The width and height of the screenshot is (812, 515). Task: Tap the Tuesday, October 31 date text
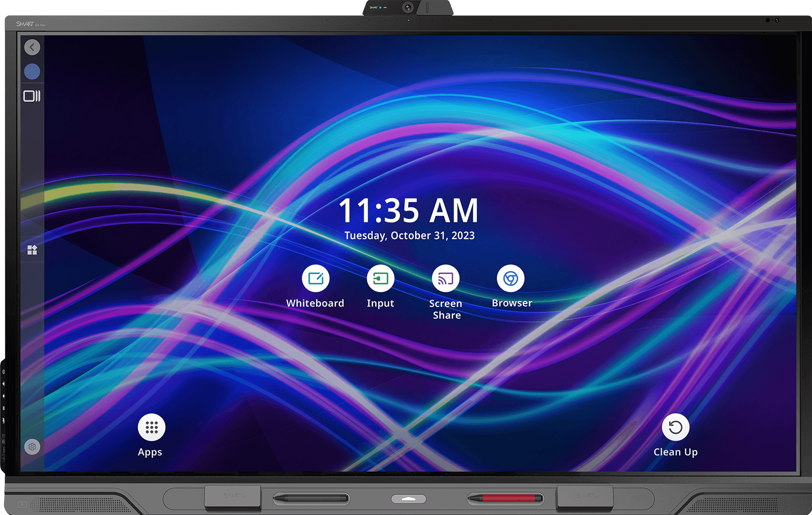click(409, 236)
